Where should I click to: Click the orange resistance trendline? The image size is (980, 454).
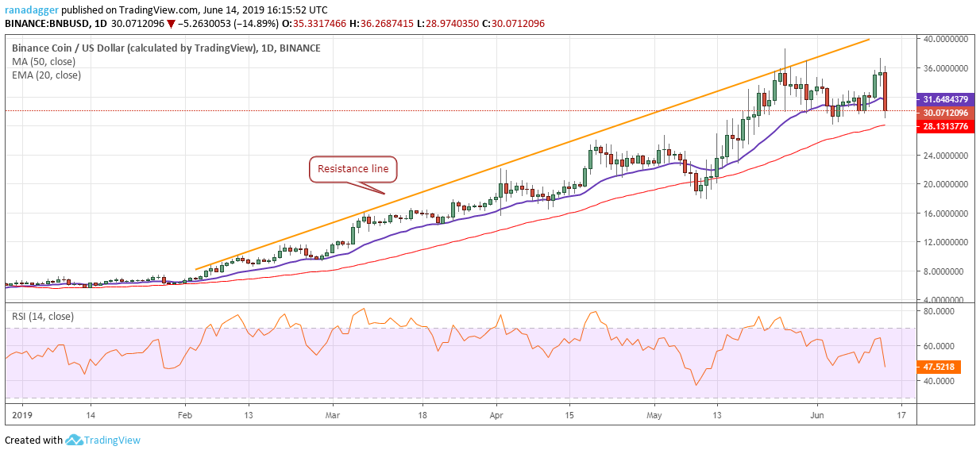coord(532,155)
